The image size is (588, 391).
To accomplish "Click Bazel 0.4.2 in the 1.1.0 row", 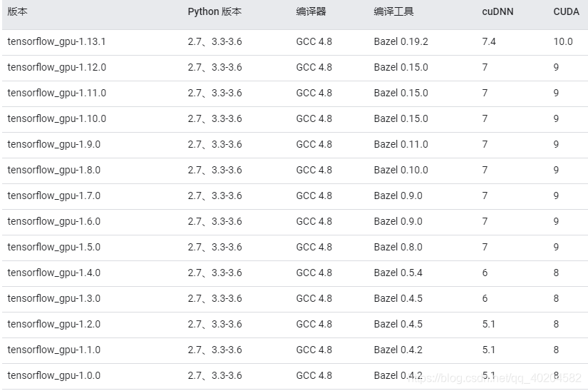I will pos(398,350).
